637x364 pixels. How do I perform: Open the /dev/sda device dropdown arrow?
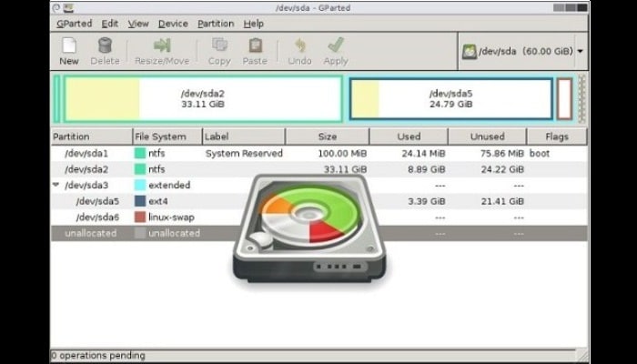click(x=581, y=51)
